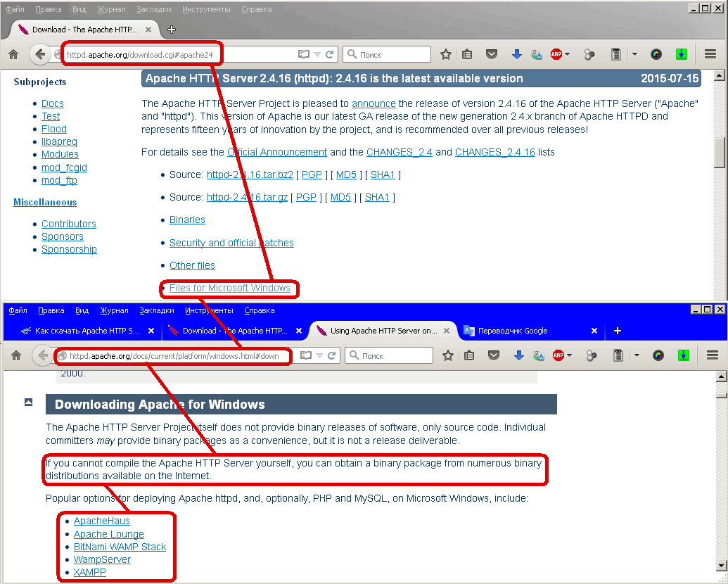Open new tab in upper window

(x=172, y=30)
